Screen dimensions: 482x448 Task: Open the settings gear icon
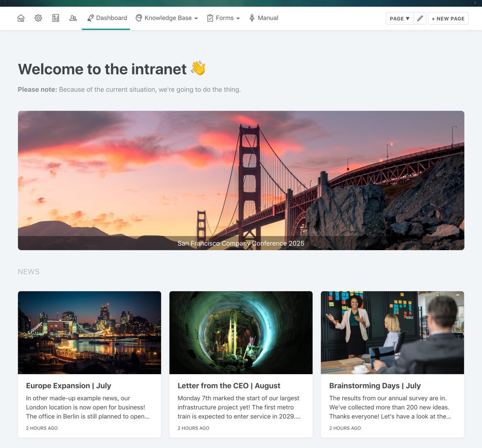pos(38,18)
